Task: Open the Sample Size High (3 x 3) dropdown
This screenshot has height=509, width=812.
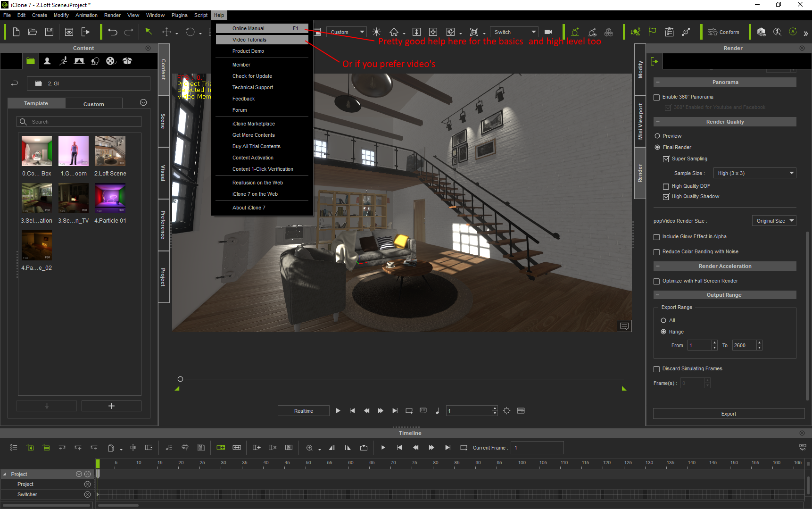Action: click(755, 173)
